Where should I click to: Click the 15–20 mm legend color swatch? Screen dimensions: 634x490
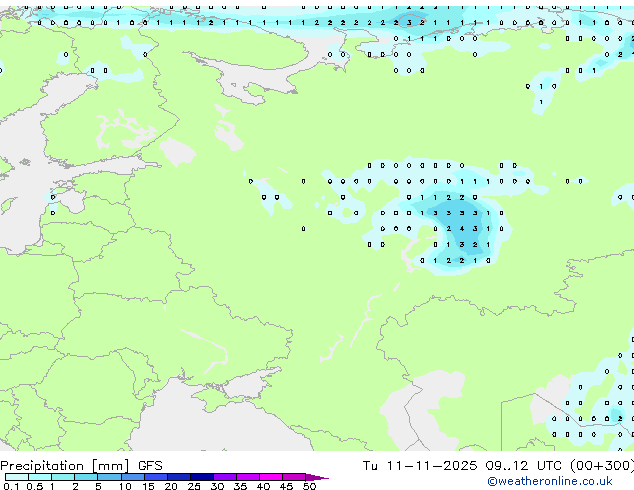(155, 477)
